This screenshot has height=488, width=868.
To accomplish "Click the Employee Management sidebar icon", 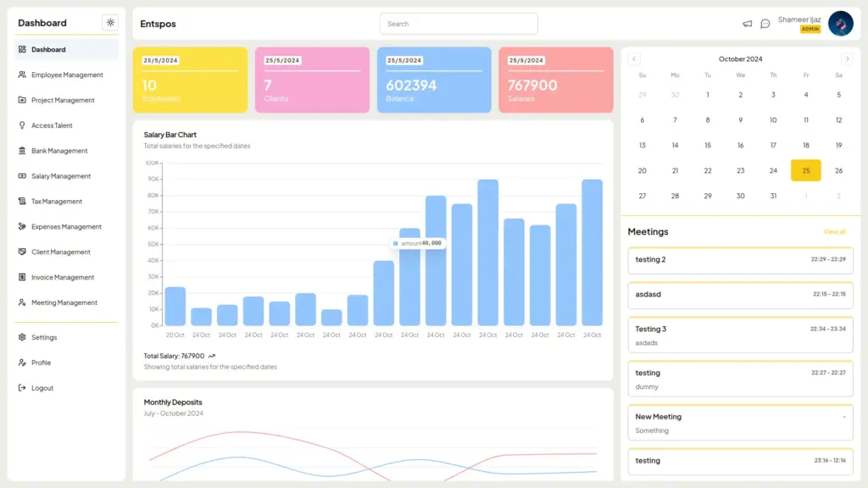I will [x=22, y=75].
